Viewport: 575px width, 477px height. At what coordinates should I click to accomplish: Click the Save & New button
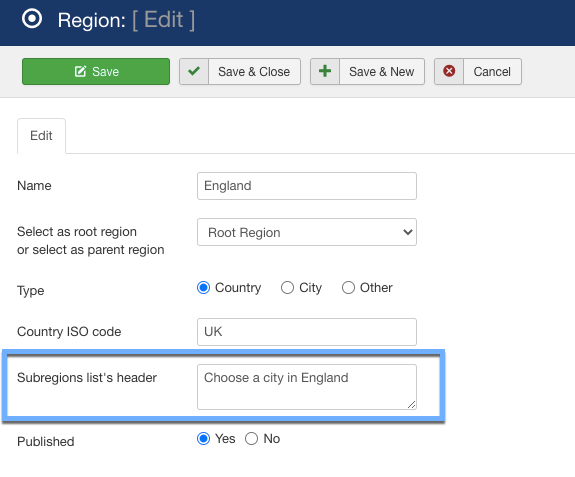coord(367,71)
